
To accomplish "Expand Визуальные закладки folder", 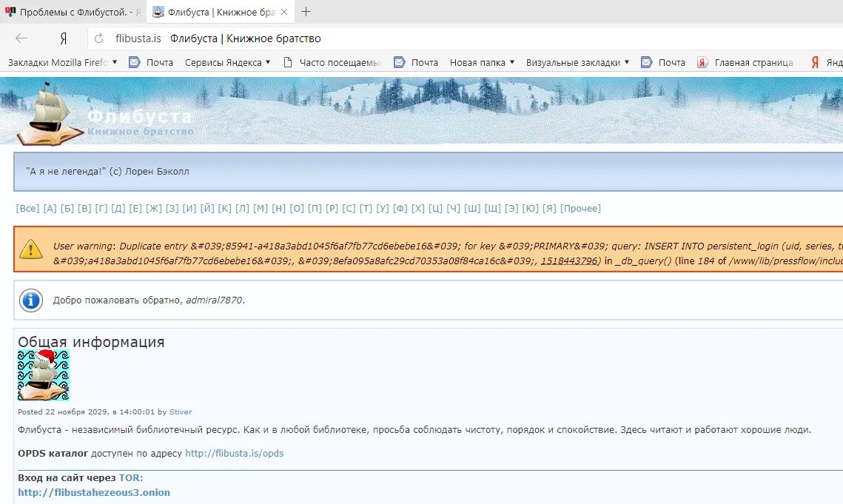I will click(x=577, y=62).
